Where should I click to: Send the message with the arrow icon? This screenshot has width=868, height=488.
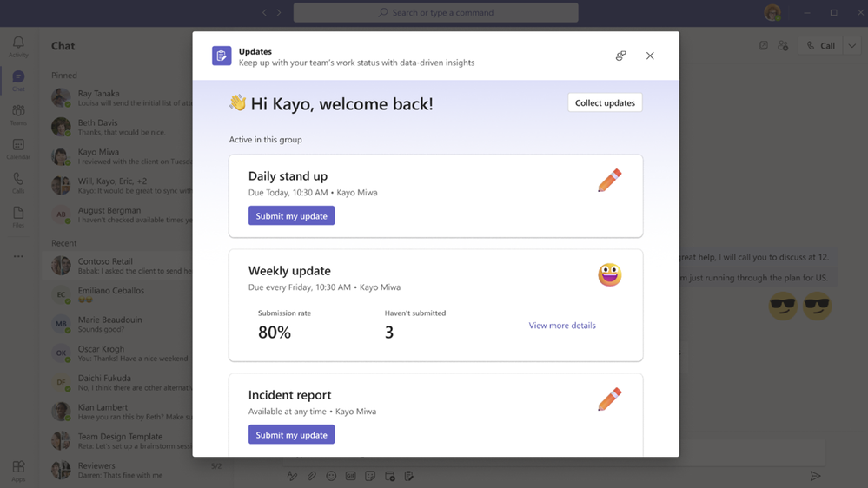click(815, 476)
